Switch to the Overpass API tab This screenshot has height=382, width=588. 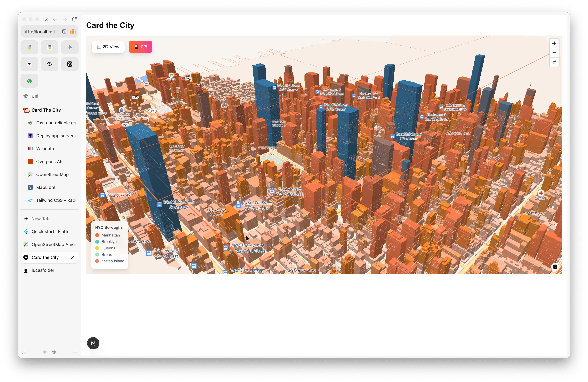coord(50,161)
